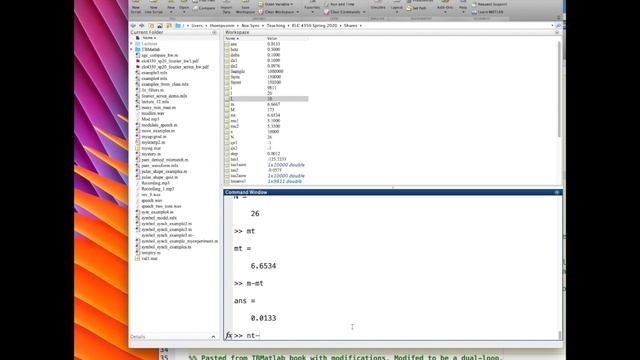This screenshot has height=360, width=640.
Task: Click the Open toolstrip button
Action: (184, 8)
